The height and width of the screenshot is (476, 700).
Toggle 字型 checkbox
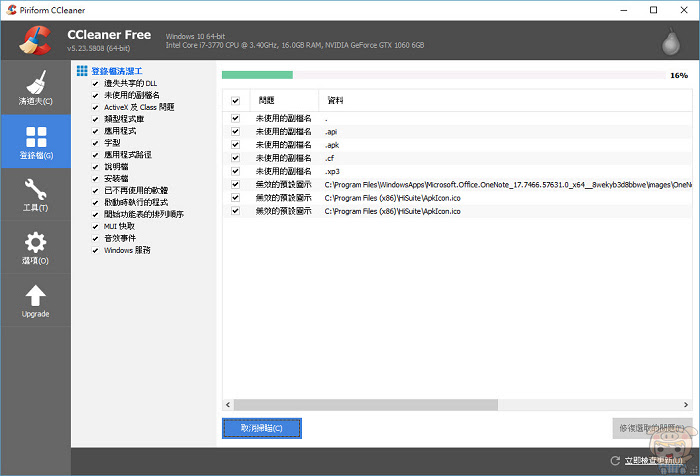95,143
